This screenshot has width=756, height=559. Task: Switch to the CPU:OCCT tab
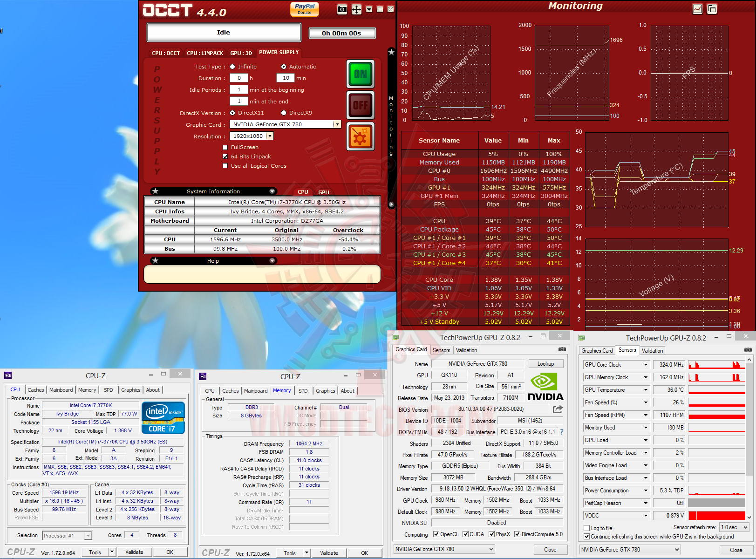point(166,53)
